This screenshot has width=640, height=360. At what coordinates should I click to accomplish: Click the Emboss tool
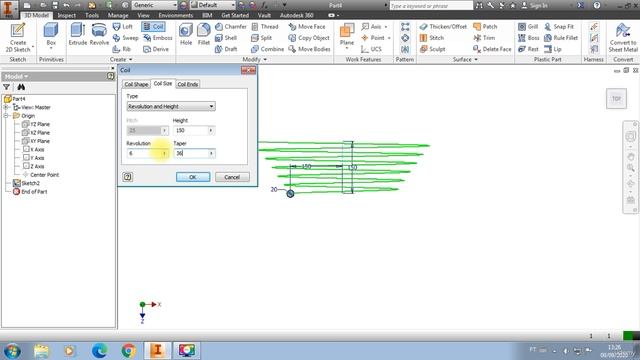point(158,38)
